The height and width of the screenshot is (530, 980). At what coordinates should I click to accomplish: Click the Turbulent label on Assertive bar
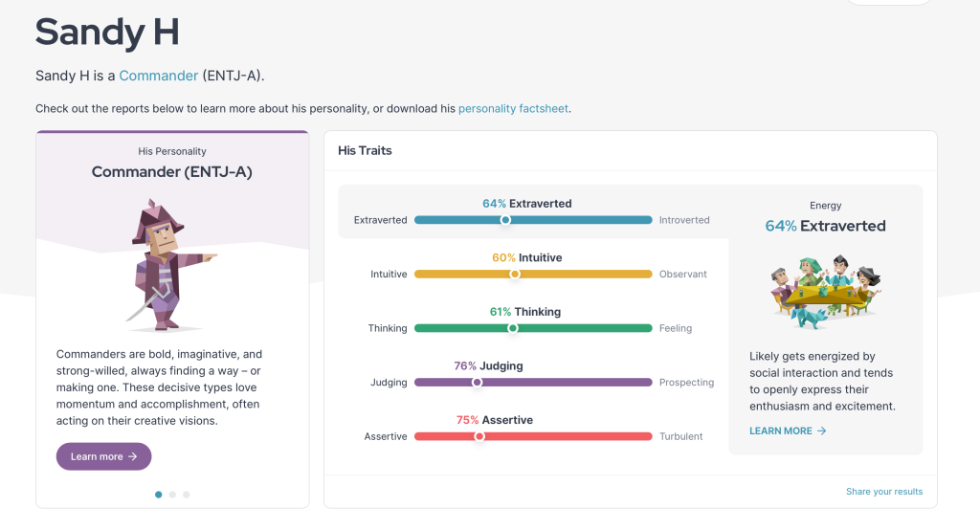pyautogui.click(x=680, y=437)
